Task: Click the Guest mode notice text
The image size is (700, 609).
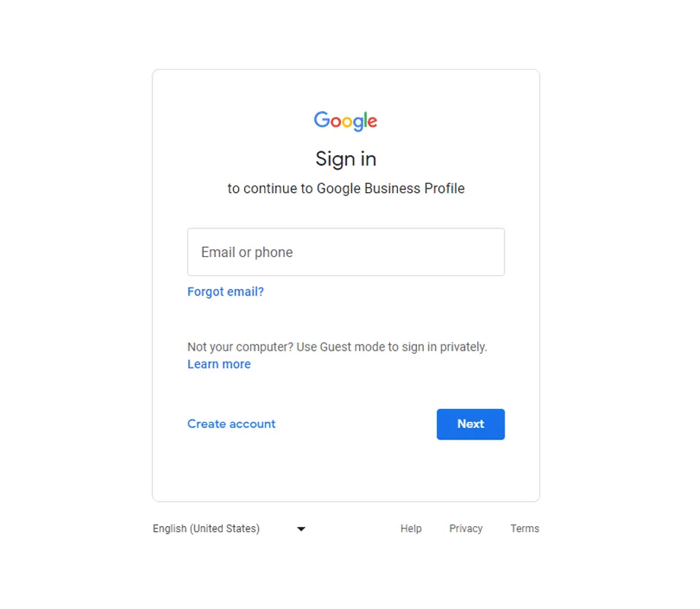Action: (x=337, y=347)
